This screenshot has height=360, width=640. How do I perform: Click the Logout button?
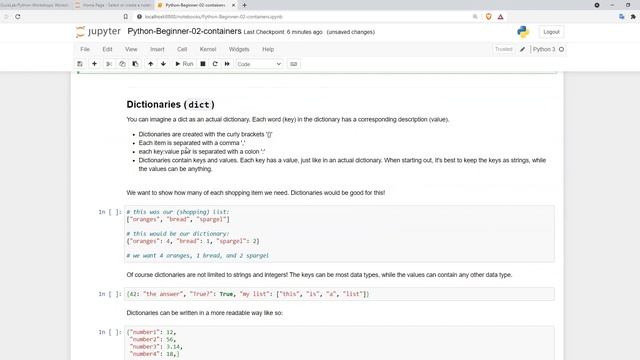click(551, 32)
